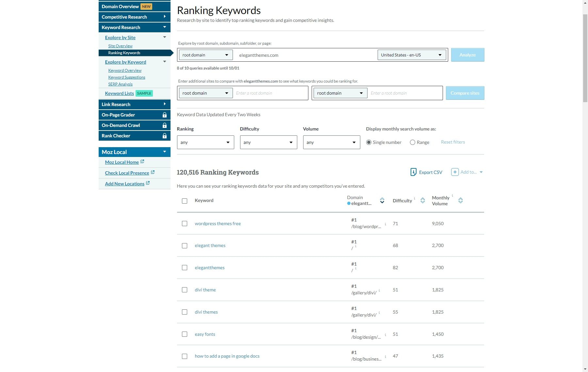The width and height of the screenshot is (588, 372).
Task: Open the United States - en-US locale dropdown
Action: click(x=411, y=55)
